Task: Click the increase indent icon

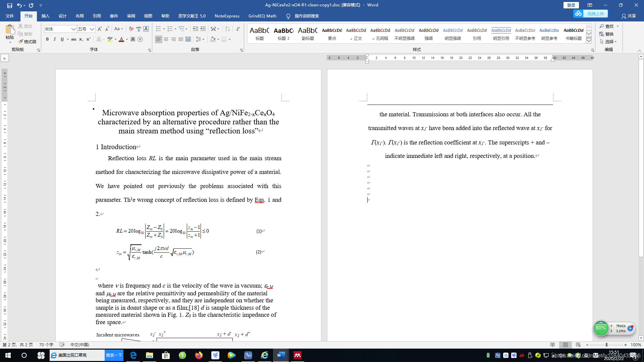Action: point(203,29)
